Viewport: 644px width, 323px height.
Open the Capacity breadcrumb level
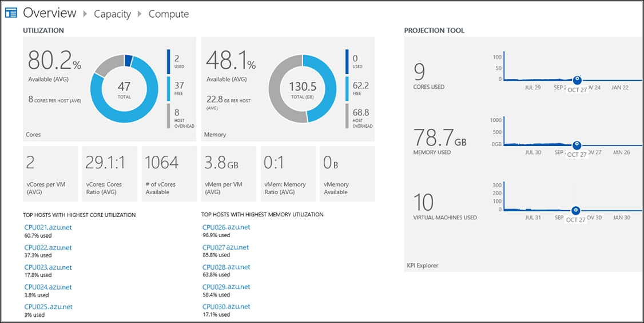[112, 14]
